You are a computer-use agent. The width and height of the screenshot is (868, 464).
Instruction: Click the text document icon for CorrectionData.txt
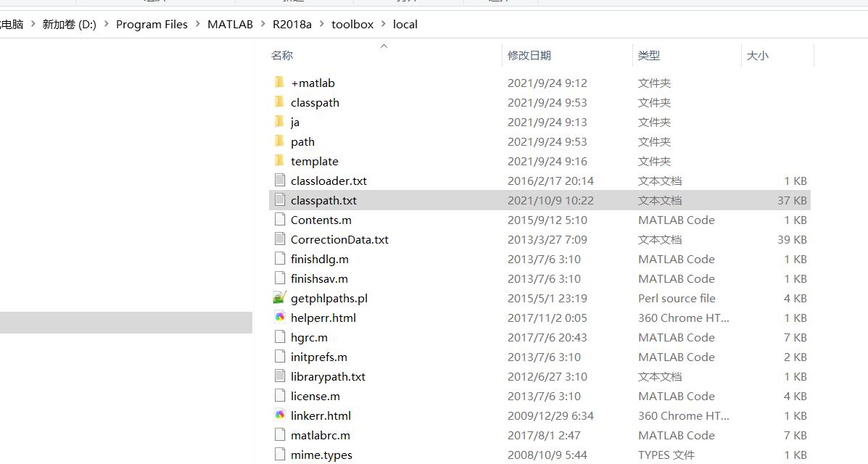click(280, 239)
